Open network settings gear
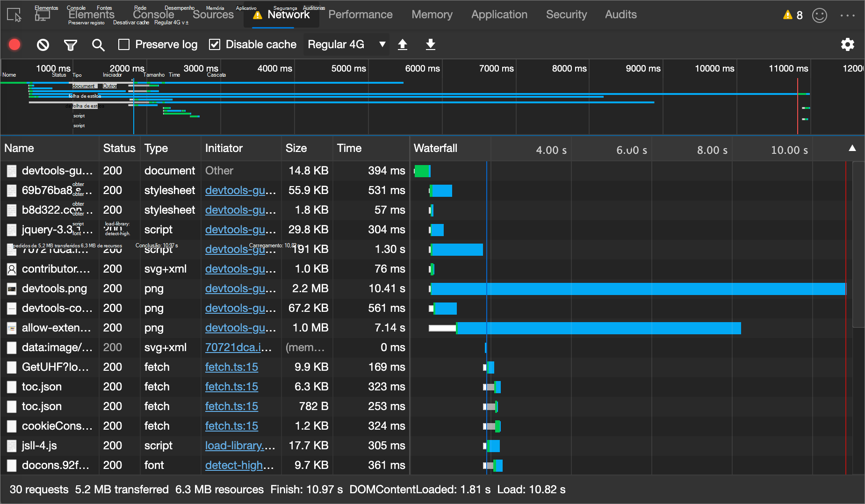The height and width of the screenshot is (504, 865). [847, 44]
